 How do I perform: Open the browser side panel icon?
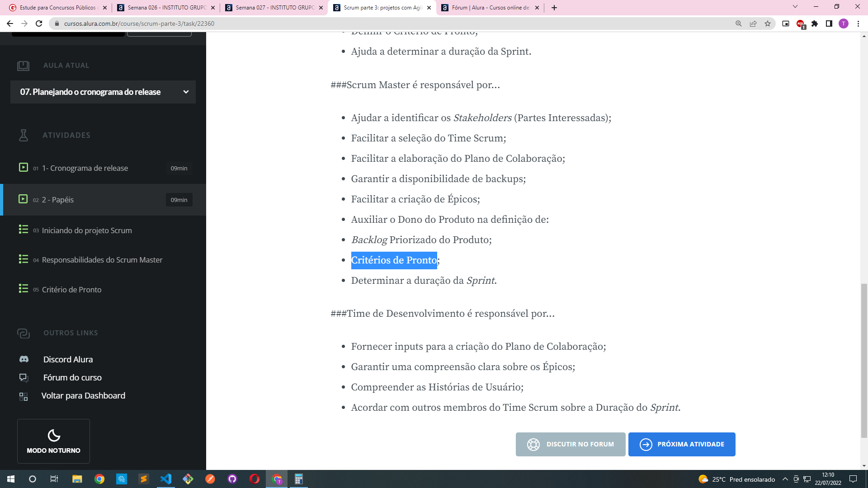tap(829, 23)
